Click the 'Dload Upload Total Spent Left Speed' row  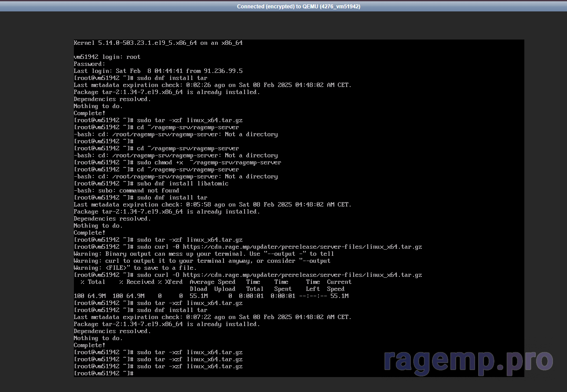267,289
